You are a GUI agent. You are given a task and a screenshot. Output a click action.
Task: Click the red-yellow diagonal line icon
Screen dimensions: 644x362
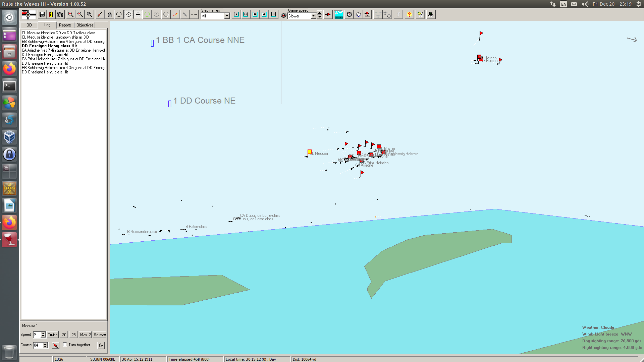click(x=175, y=14)
